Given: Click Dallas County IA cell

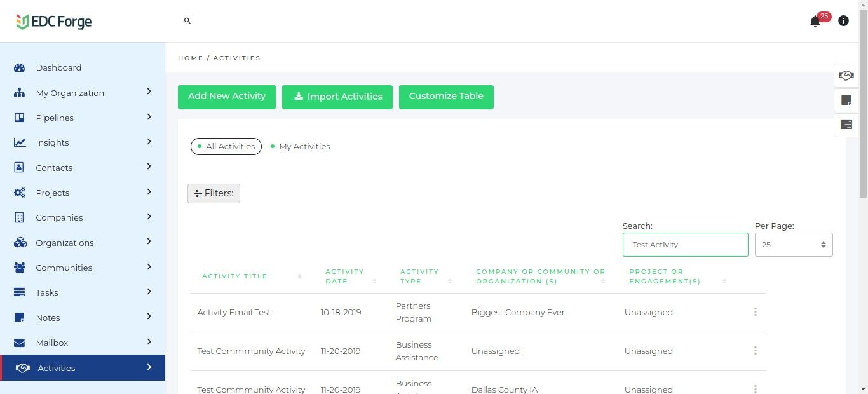Looking at the screenshot, I should [x=505, y=390].
